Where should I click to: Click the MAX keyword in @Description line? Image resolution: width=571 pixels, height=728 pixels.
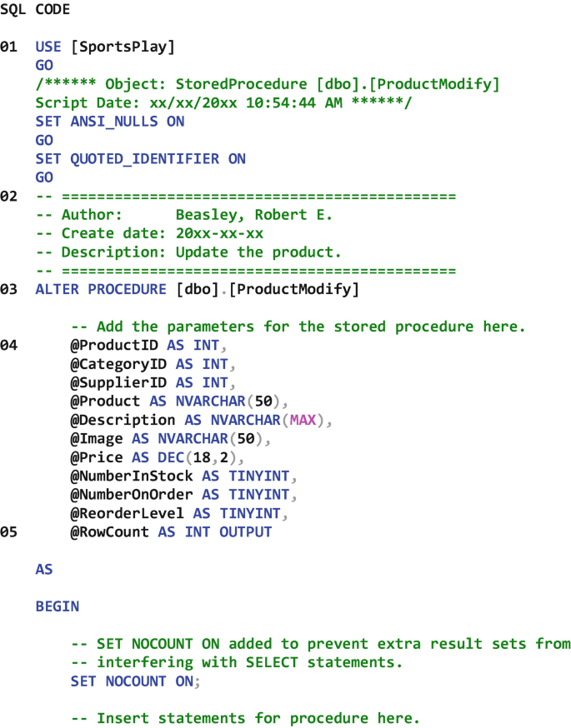point(303,420)
